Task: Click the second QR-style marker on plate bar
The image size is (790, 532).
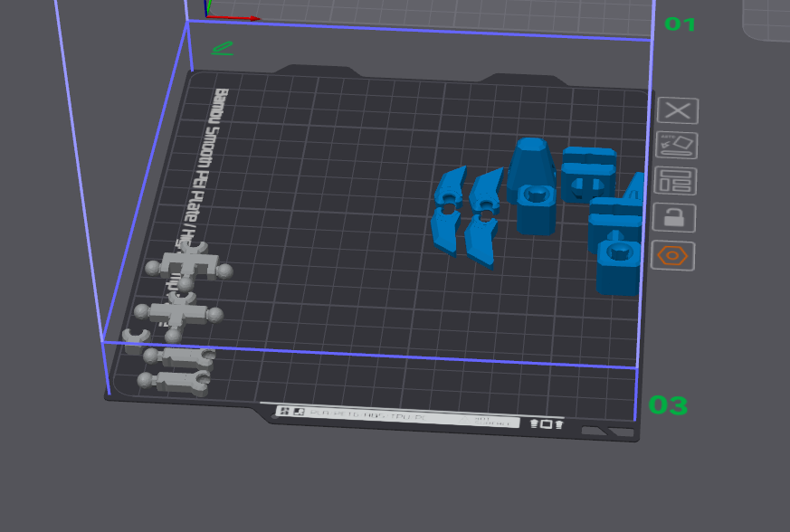Action: coord(297,413)
